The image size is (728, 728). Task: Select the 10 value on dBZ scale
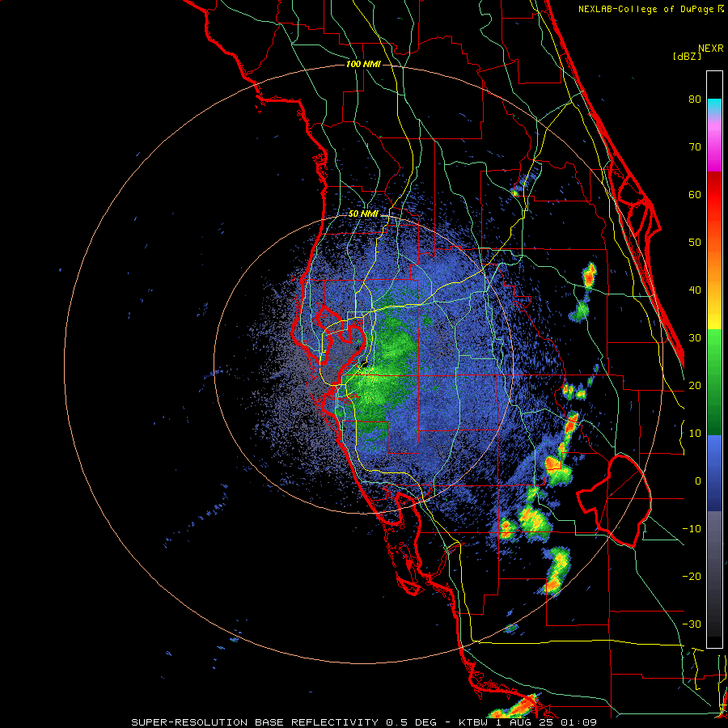695,434
